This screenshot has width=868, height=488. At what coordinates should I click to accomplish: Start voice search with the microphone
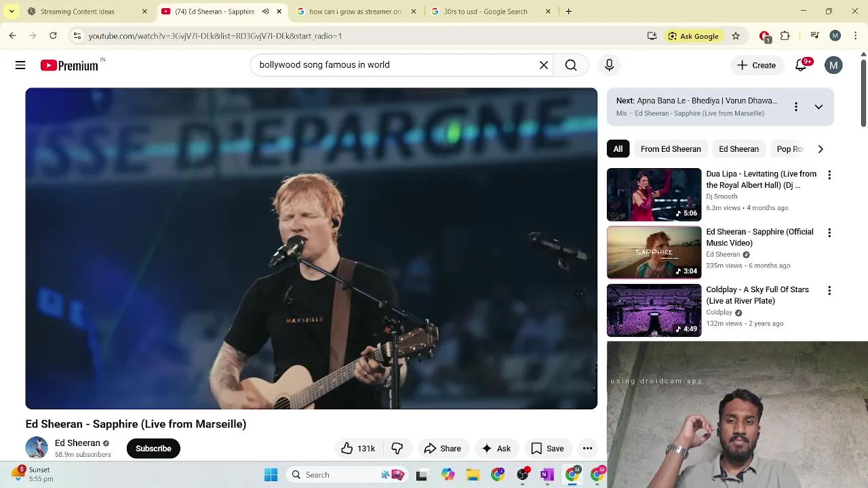tap(609, 65)
